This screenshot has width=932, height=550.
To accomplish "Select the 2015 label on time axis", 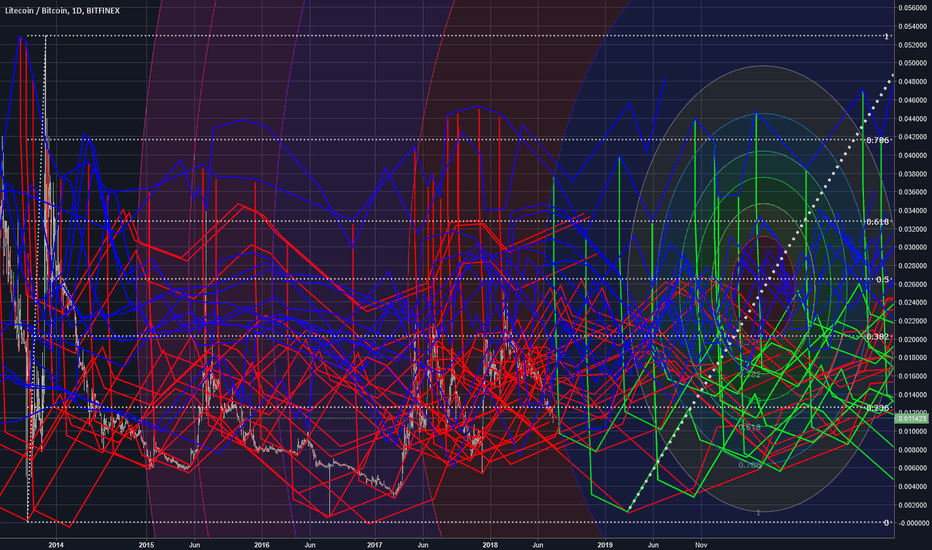I will pos(146,545).
